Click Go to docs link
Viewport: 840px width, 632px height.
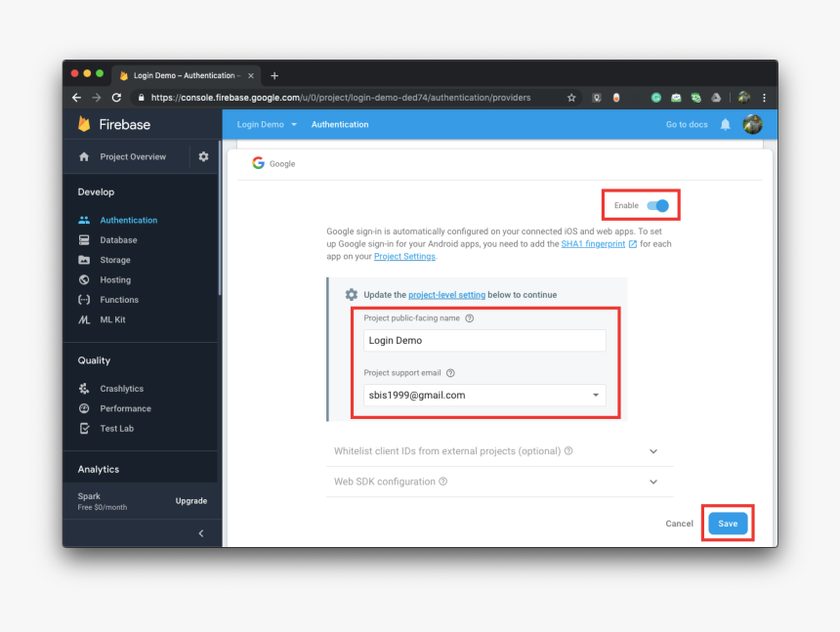pos(687,124)
